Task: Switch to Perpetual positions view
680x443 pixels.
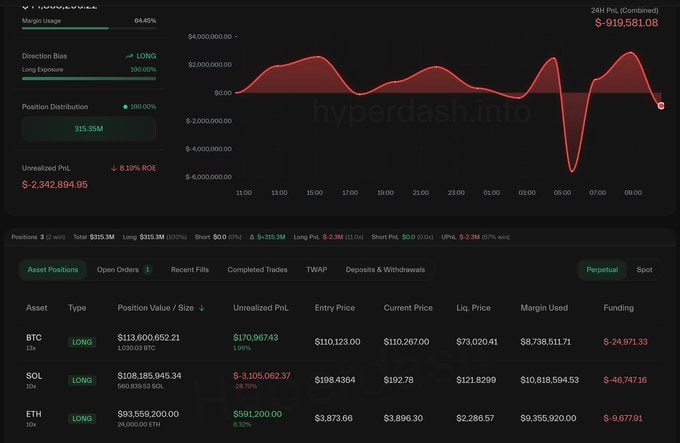Action: pos(601,270)
